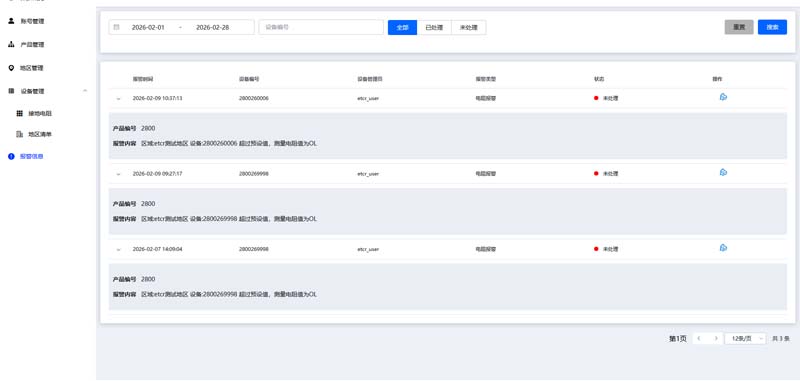
Task: Collapse the 设备管理 submenu arrow
Action: point(85,91)
